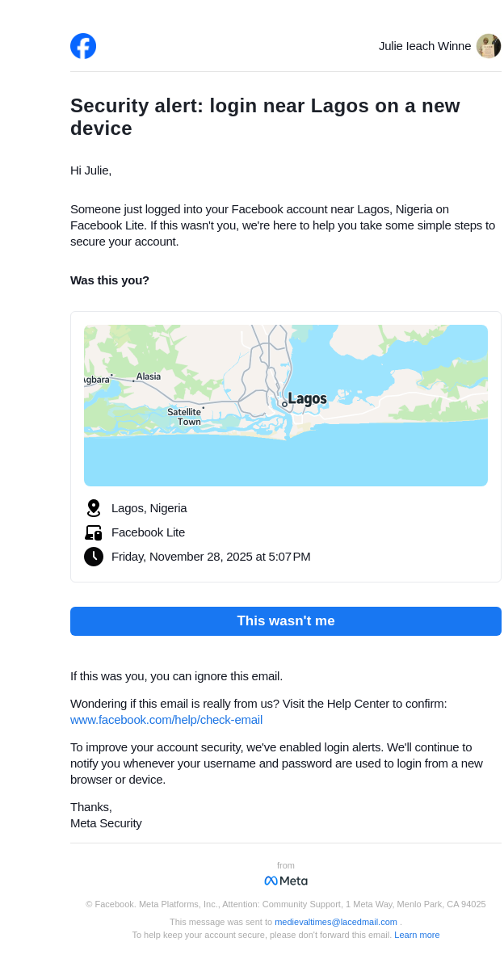This screenshot has width=504, height=980.
Task: Click the device lock icon
Action: (x=94, y=532)
